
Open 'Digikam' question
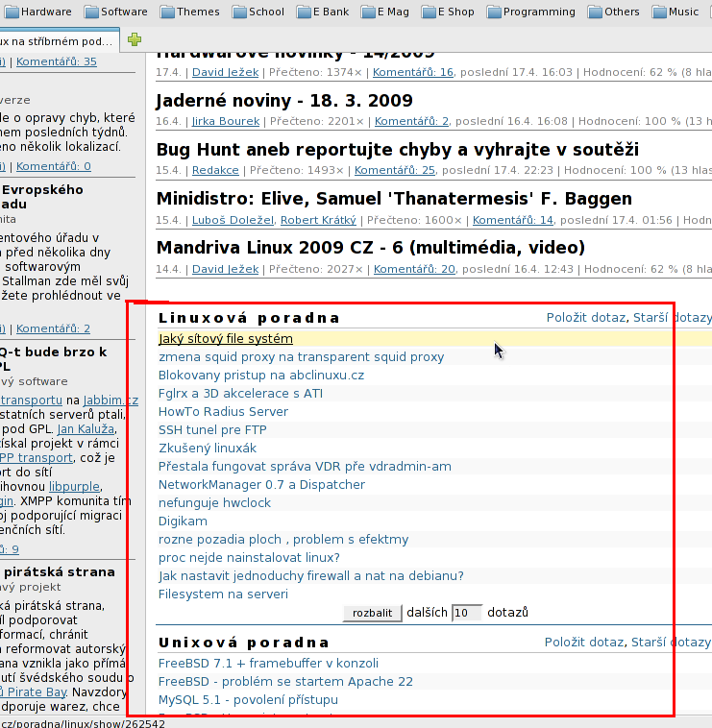(183, 522)
